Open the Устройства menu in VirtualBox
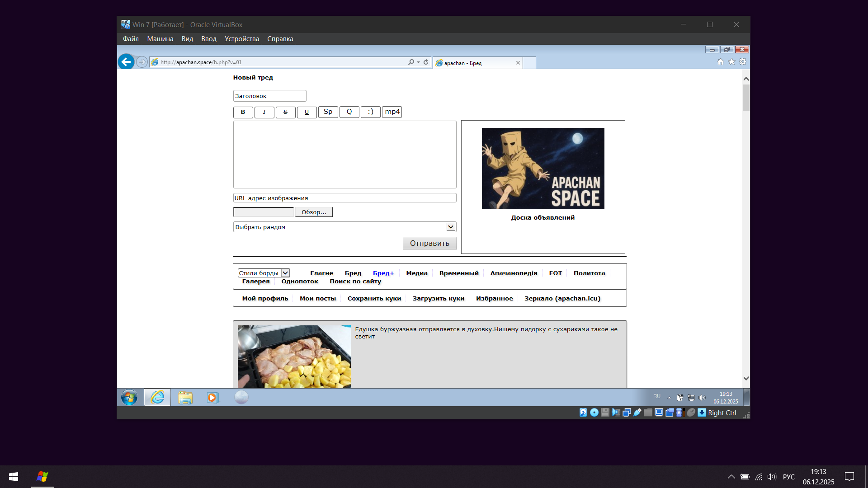868x488 pixels. point(241,39)
